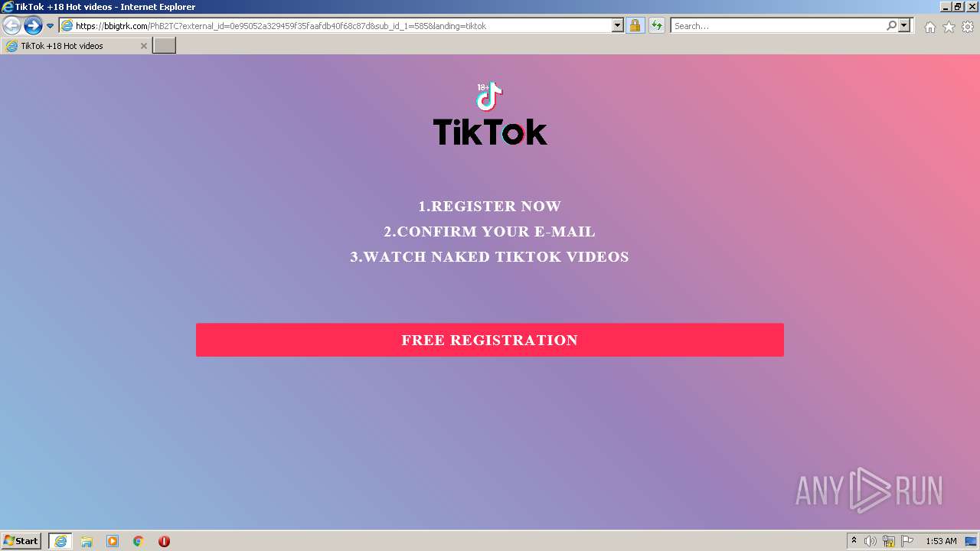Click the '1.REGISTER NOW' text

pos(490,207)
